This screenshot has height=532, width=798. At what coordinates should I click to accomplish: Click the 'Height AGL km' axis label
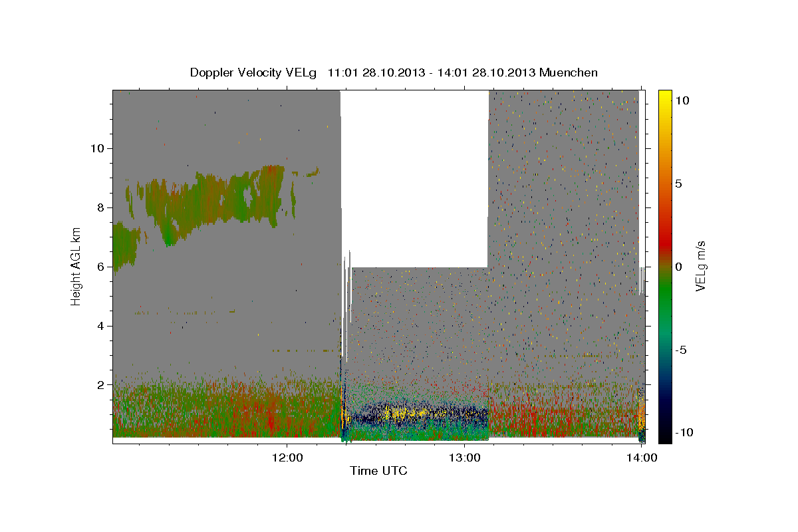click(x=76, y=266)
